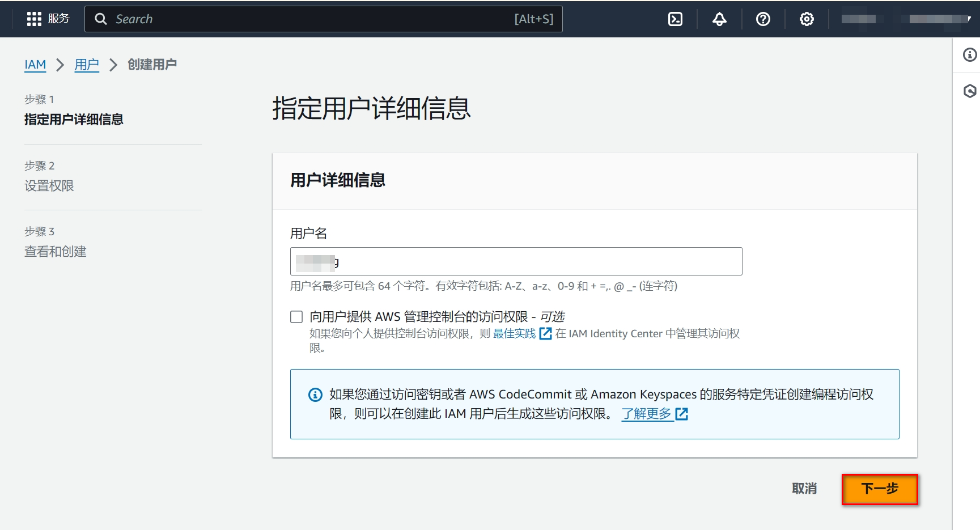Select step 3 查看和创建 in the sidebar
The height and width of the screenshot is (530, 980).
[56, 252]
